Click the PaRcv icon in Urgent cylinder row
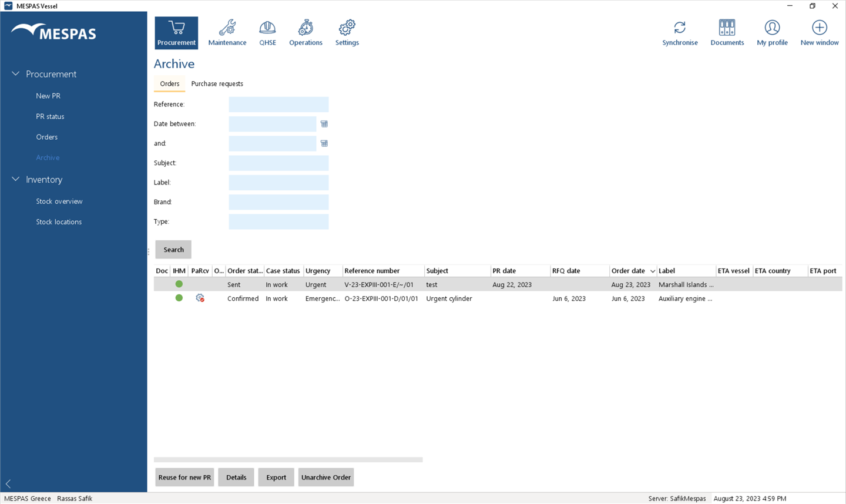 pos(200,298)
